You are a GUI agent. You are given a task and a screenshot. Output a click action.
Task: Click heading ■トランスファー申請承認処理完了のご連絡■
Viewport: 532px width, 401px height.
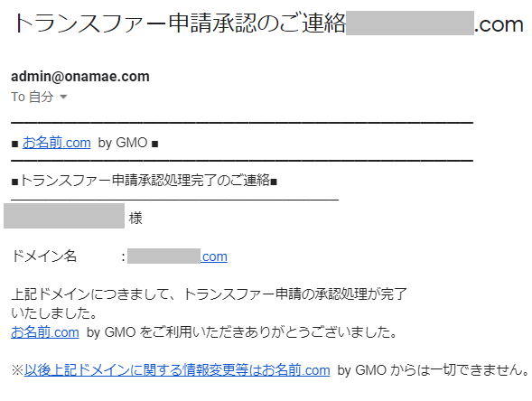145,181
